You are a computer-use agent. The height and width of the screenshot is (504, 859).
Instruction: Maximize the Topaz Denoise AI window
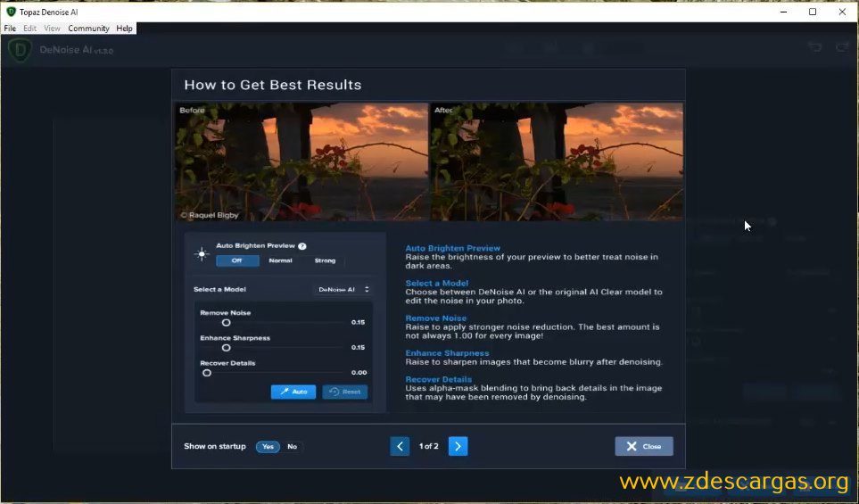coord(813,12)
